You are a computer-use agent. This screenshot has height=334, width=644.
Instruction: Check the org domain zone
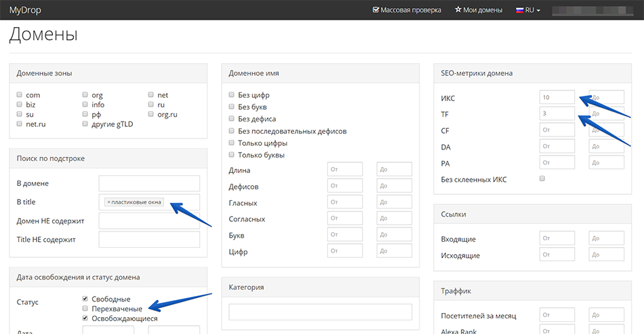85,94
